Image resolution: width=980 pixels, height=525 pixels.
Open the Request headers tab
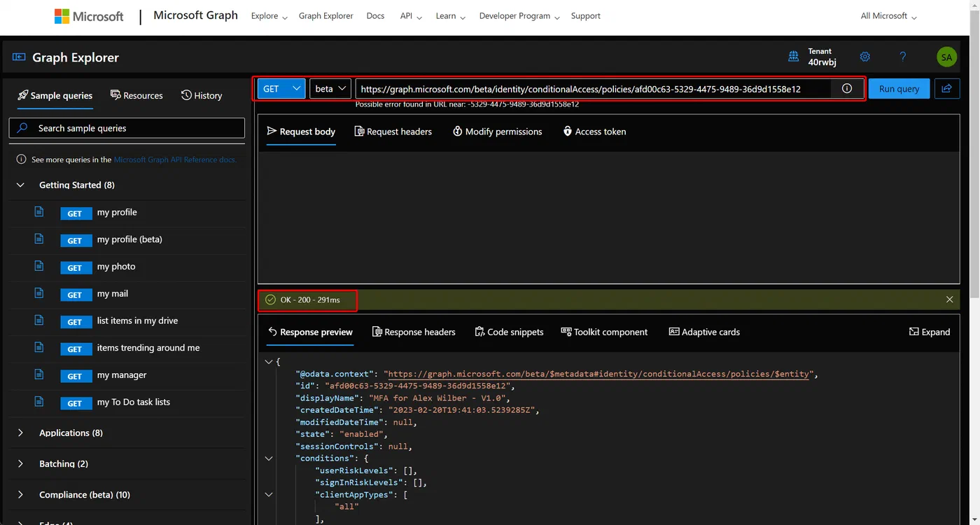click(x=393, y=132)
